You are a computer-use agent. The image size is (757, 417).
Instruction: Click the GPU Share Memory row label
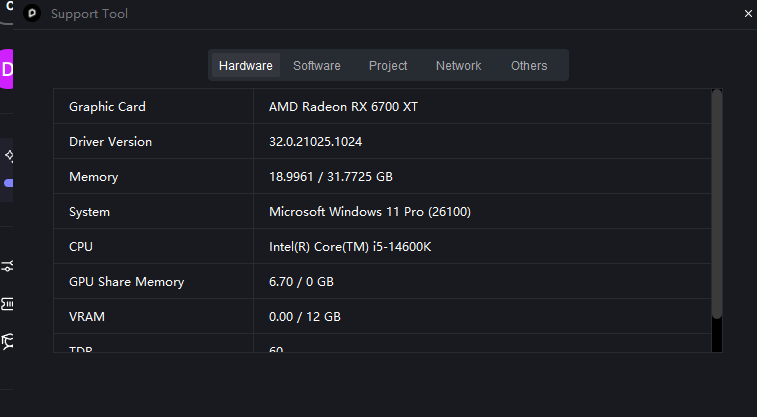(x=126, y=282)
